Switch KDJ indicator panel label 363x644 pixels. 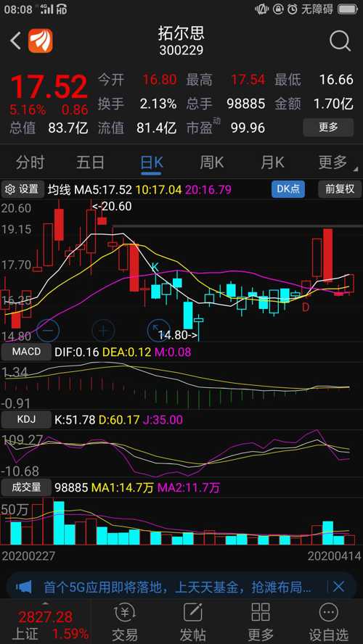click(x=26, y=420)
